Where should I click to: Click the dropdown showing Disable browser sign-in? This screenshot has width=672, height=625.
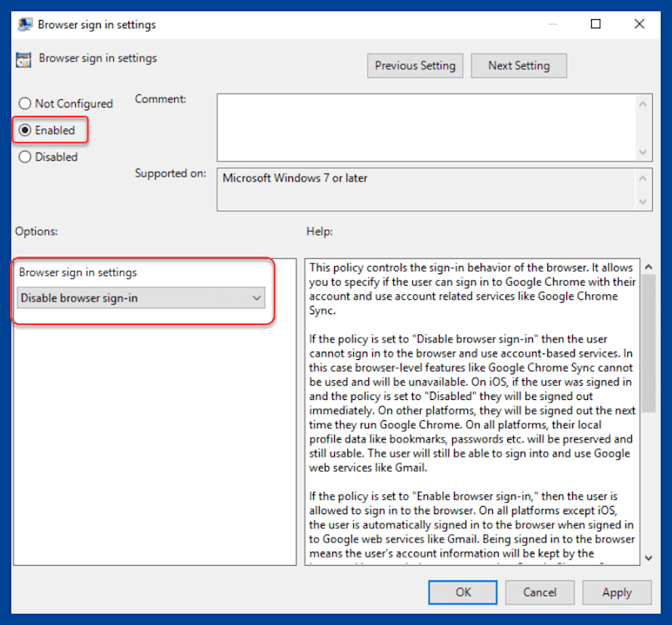pos(142,298)
